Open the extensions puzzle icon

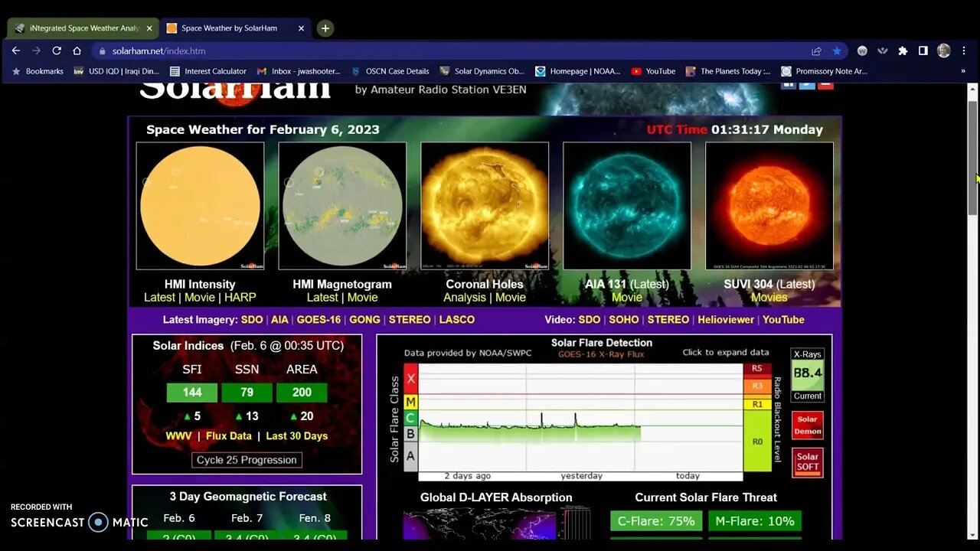click(x=903, y=51)
